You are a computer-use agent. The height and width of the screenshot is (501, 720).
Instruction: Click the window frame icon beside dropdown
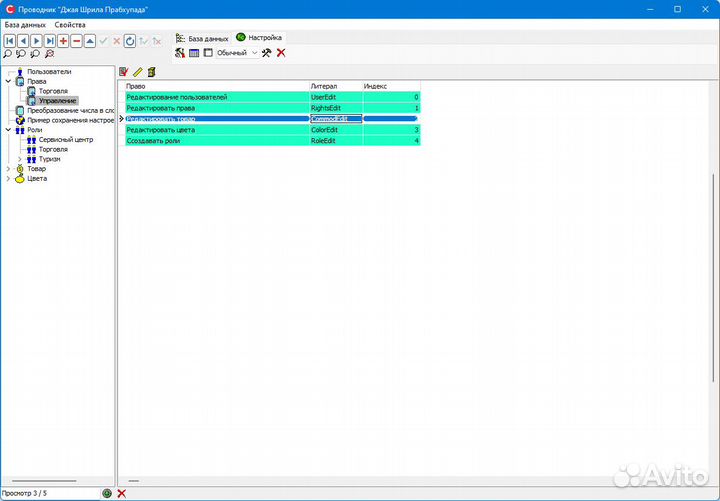click(208, 53)
